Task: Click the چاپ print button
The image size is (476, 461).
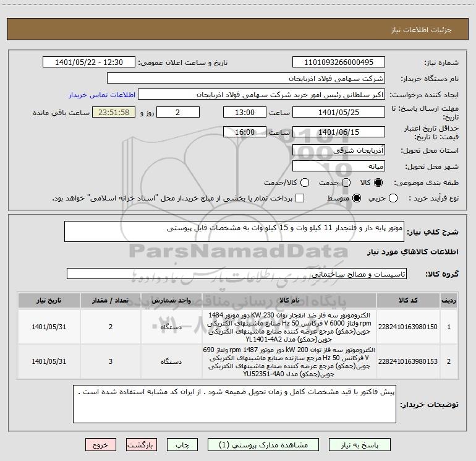Action: pyautogui.click(x=182, y=445)
